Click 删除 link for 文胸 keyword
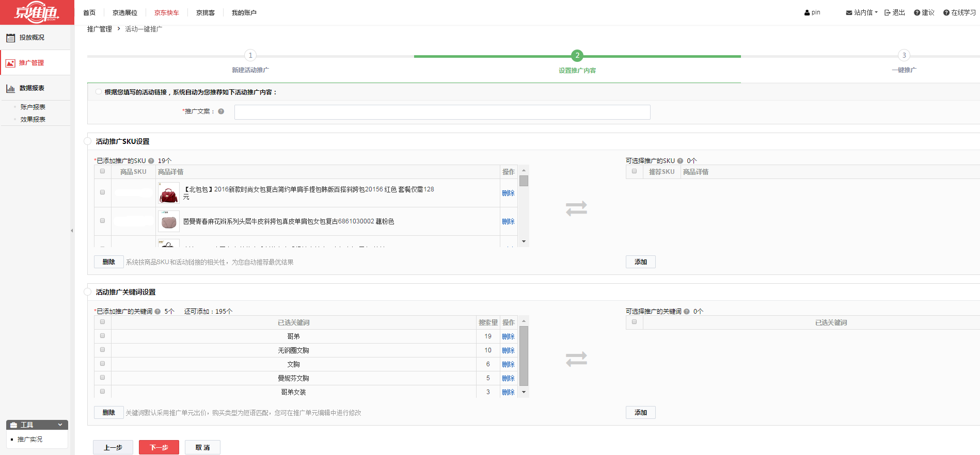This screenshot has width=980, height=455. (508, 364)
